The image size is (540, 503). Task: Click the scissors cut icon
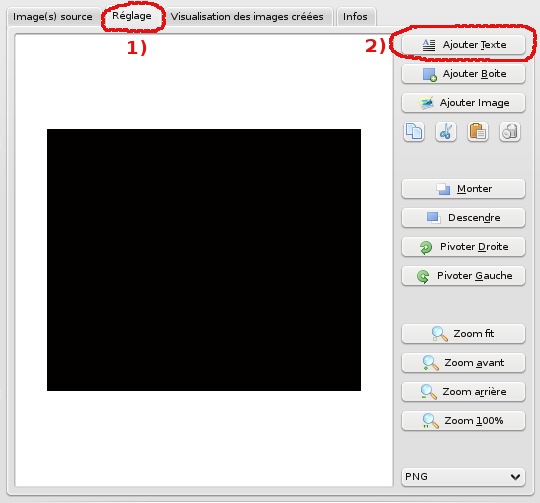(x=446, y=132)
